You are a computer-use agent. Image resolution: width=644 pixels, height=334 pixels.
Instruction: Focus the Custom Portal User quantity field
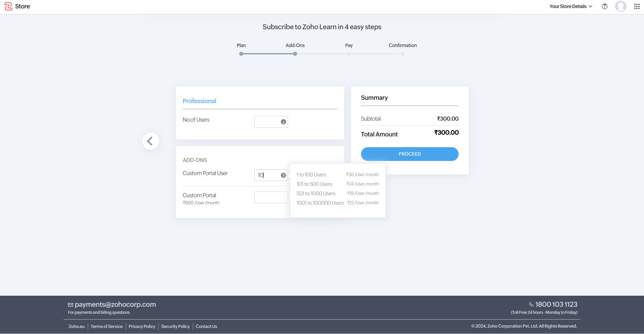click(271, 175)
